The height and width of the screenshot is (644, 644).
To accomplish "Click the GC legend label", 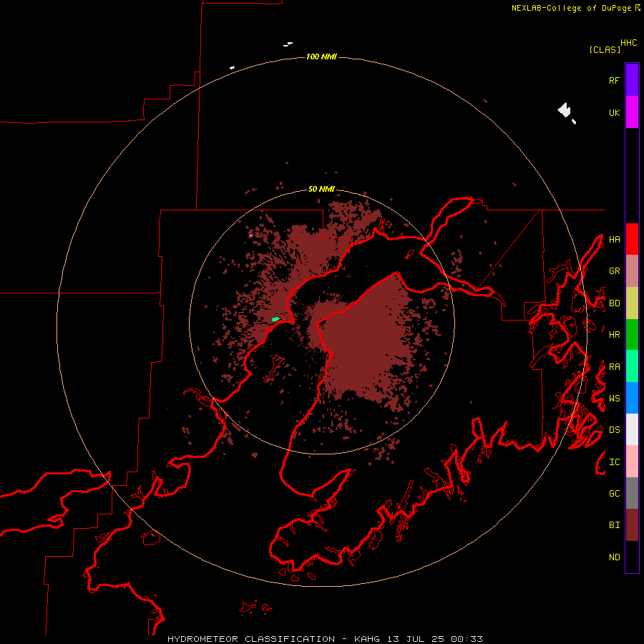I will 614,494.
